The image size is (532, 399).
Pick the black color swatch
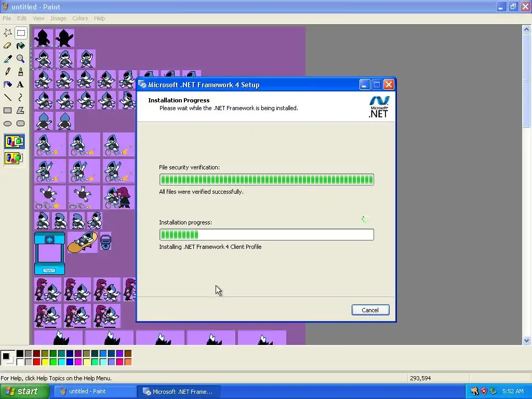pyautogui.click(x=20, y=353)
